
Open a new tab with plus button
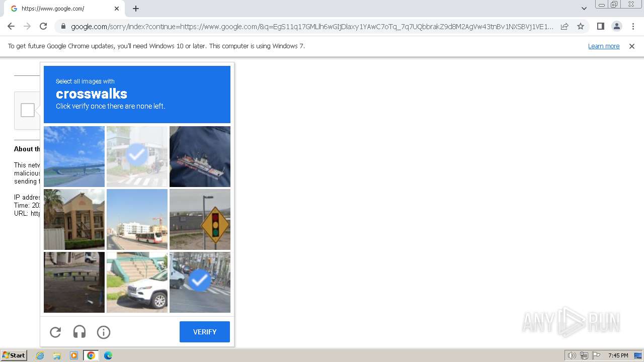pos(136,9)
